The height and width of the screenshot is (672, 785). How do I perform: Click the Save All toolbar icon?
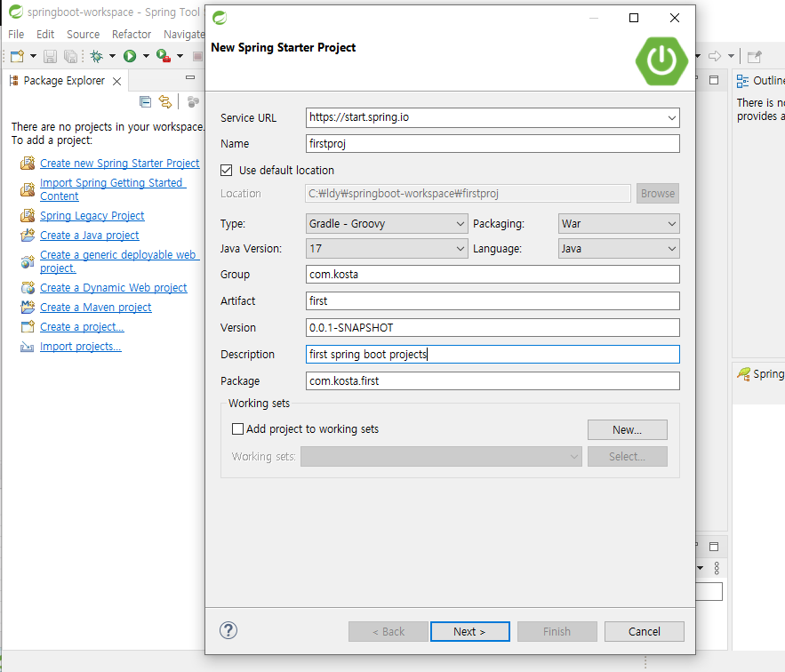coord(70,56)
